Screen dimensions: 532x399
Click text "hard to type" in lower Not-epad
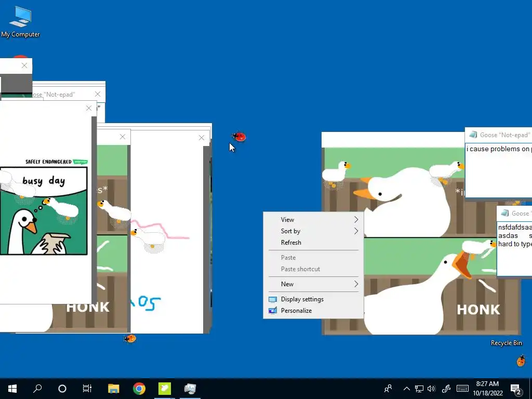[514, 244]
